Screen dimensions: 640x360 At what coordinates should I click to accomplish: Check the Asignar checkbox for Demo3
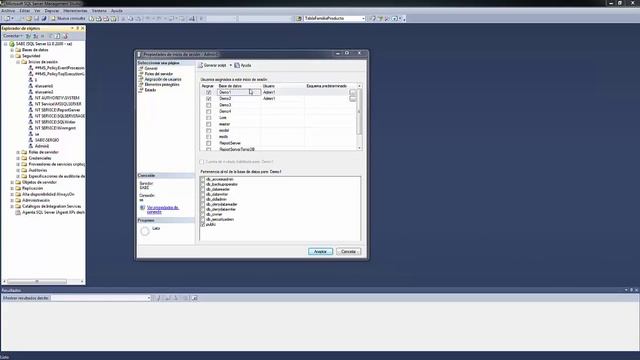point(209,105)
